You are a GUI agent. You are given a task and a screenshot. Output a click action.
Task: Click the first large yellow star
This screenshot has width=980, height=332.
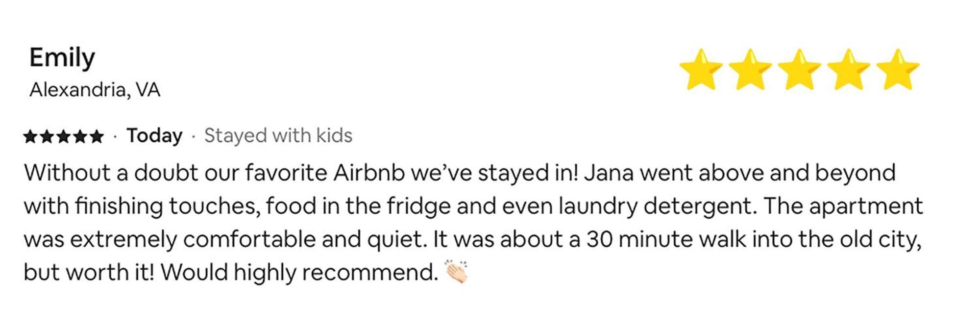[x=701, y=69]
